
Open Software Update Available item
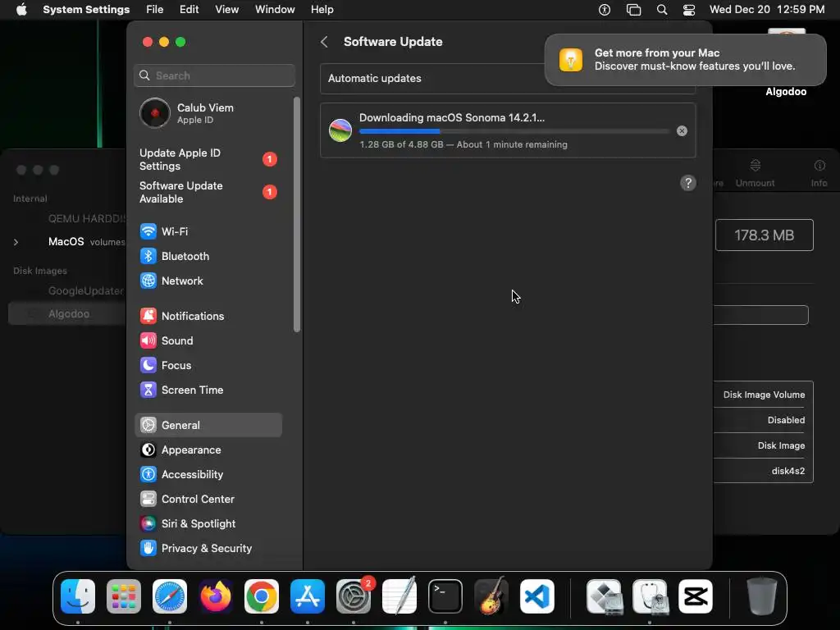pyautogui.click(x=208, y=192)
